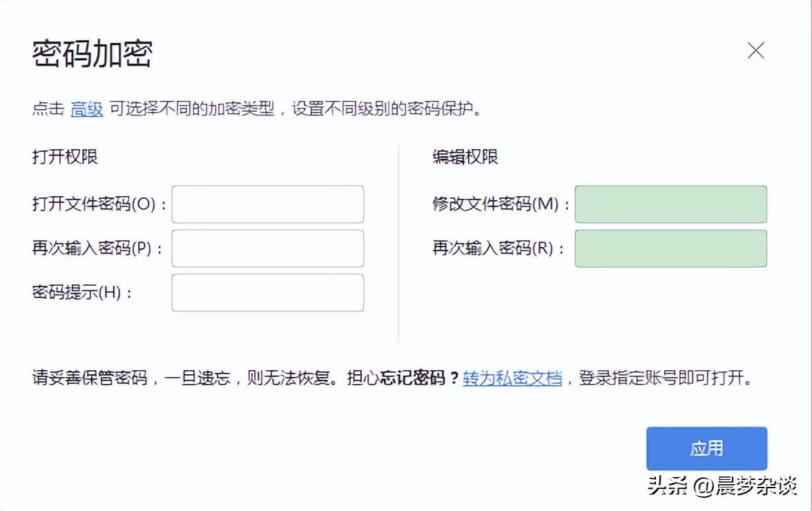Screen dimensions: 812x511
Task: Click the blue 应用 button
Action: (706, 448)
